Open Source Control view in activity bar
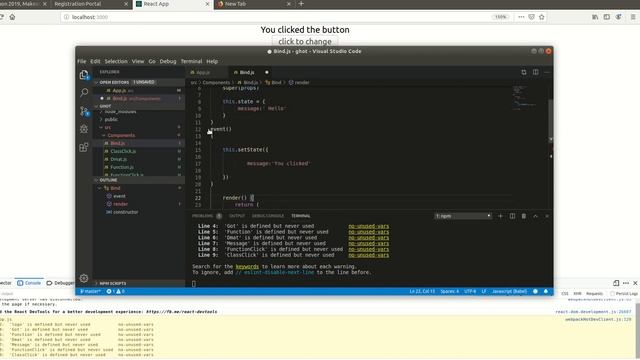The height and width of the screenshot is (360, 640). point(84,111)
